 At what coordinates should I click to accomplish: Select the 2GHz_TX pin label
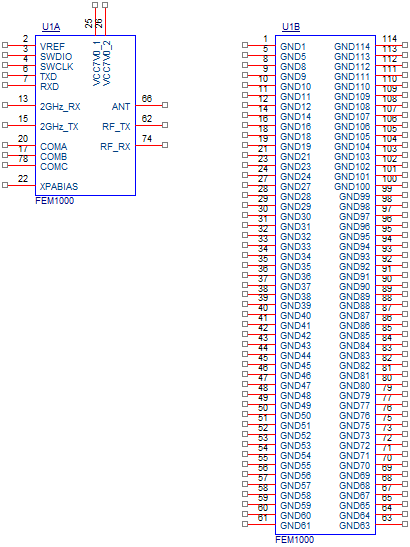click(x=59, y=127)
